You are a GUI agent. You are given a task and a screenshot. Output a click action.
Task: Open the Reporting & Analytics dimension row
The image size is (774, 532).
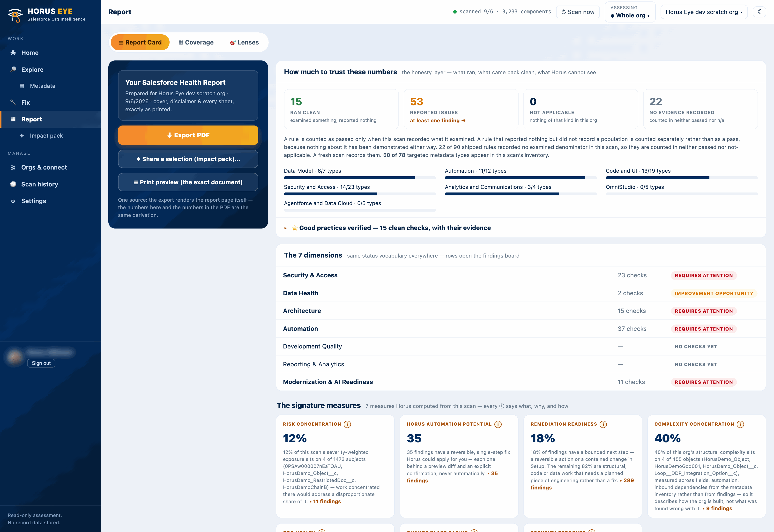coord(521,364)
